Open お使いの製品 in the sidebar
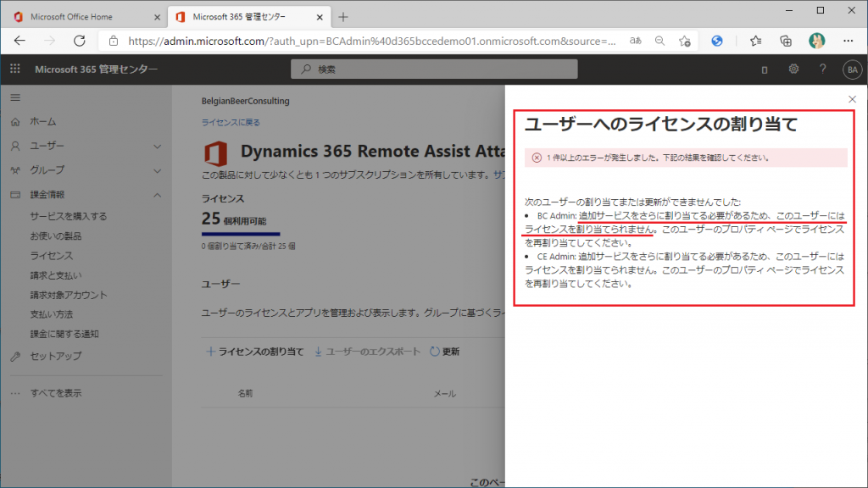This screenshot has height=488, width=868. point(55,236)
